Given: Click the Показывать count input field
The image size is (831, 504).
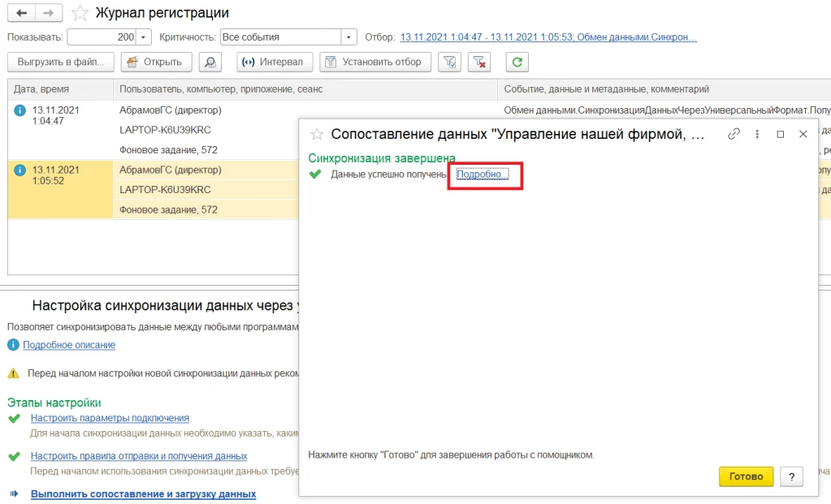Looking at the screenshot, I should pyautogui.click(x=102, y=37).
